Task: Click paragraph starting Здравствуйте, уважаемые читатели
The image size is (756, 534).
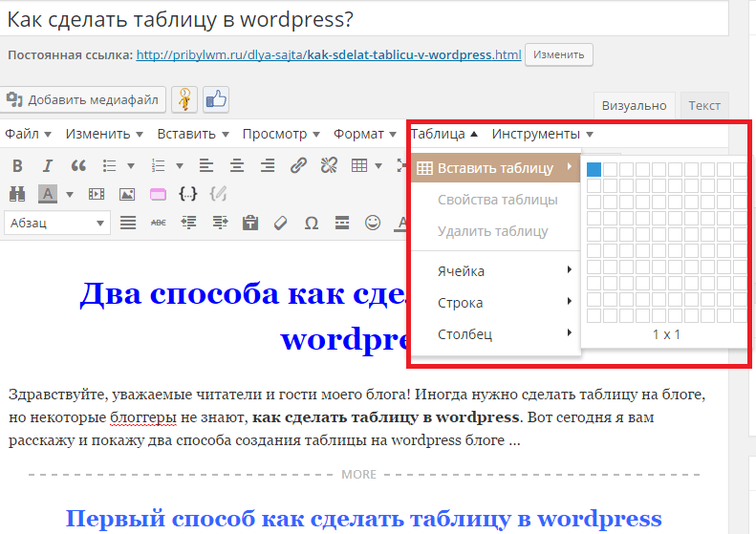Action: tap(357, 417)
